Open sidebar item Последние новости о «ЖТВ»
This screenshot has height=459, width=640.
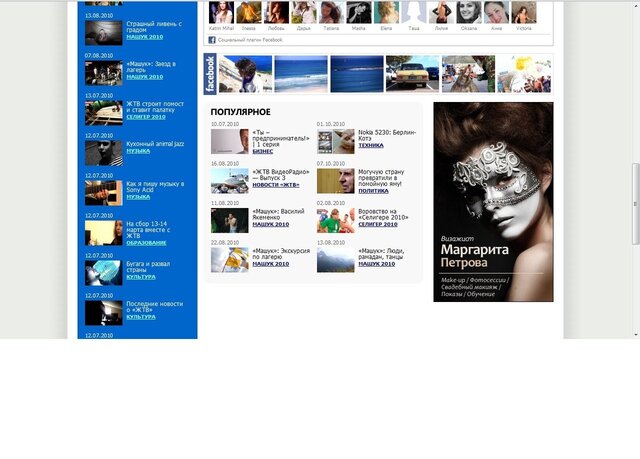(155, 307)
